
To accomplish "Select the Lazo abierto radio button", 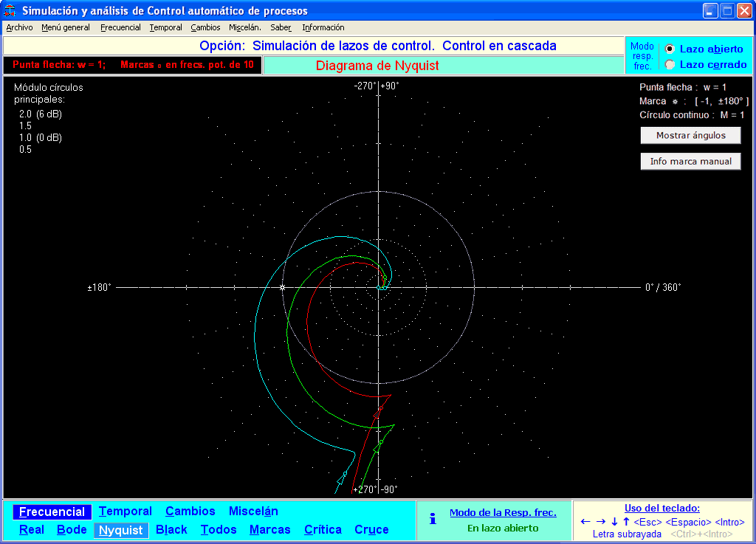I will 670,49.
